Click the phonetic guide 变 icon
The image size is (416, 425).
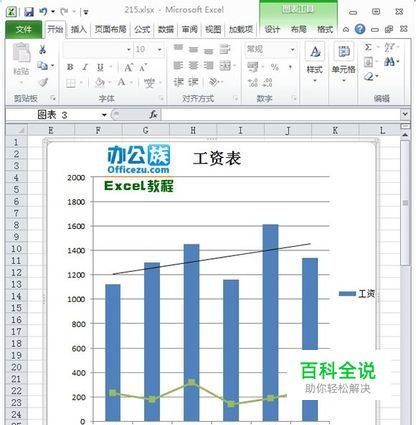[x=149, y=83]
